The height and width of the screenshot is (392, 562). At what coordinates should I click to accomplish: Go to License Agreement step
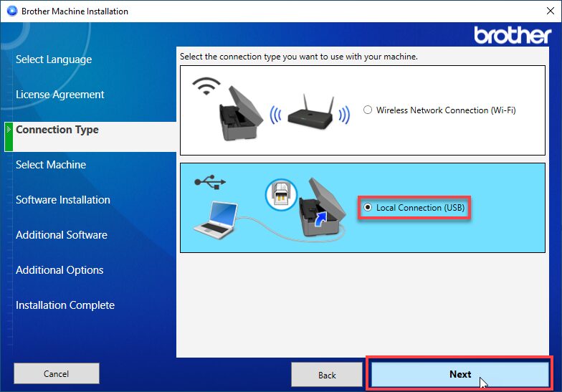60,95
